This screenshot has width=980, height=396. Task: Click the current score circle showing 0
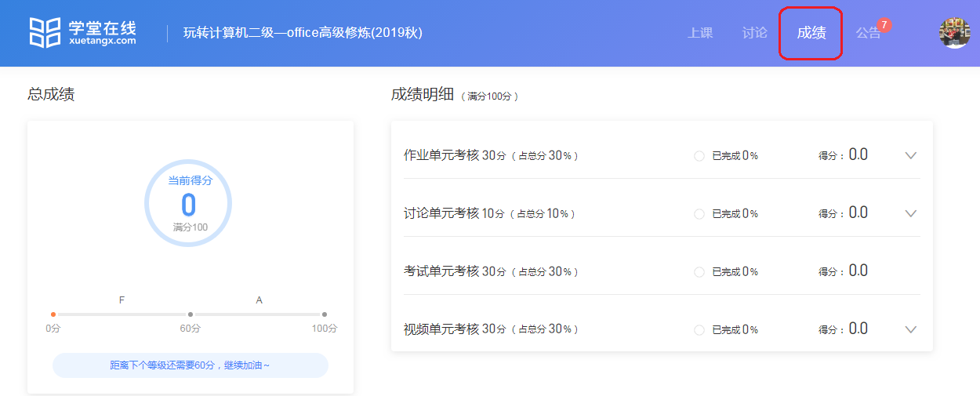tap(188, 203)
